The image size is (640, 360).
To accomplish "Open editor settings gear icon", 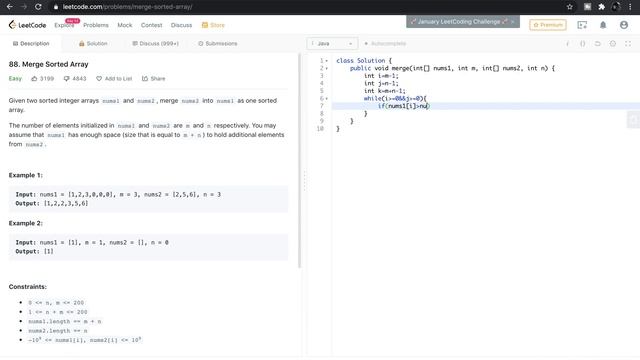I will click(x=613, y=44).
